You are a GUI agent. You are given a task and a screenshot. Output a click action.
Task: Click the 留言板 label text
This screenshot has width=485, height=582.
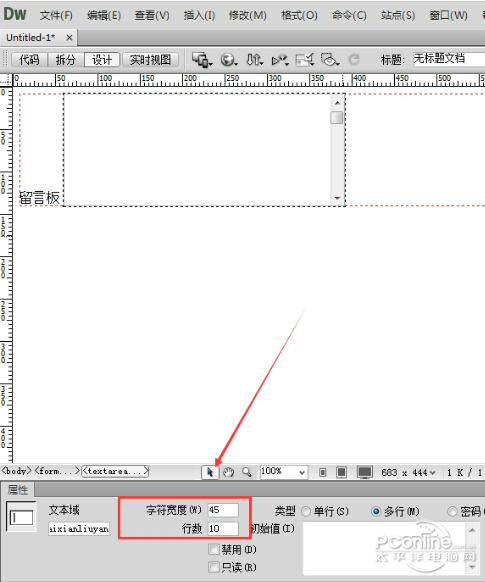click(x=39, y=197)
